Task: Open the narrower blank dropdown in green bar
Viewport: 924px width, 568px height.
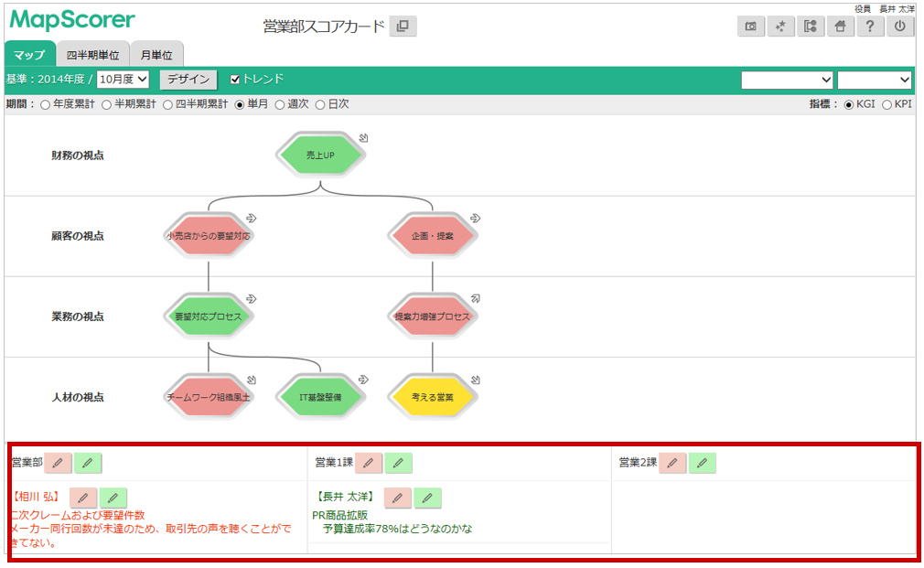Action: [875, 80]
